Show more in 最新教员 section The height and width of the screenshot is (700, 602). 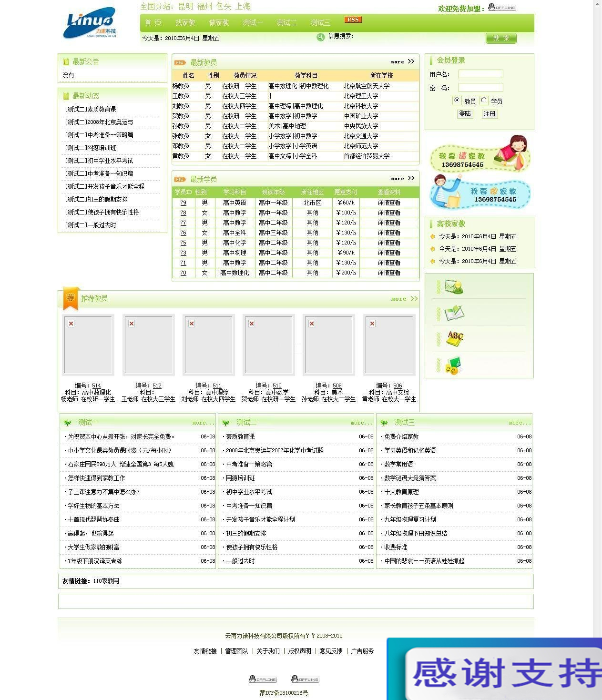403,61
